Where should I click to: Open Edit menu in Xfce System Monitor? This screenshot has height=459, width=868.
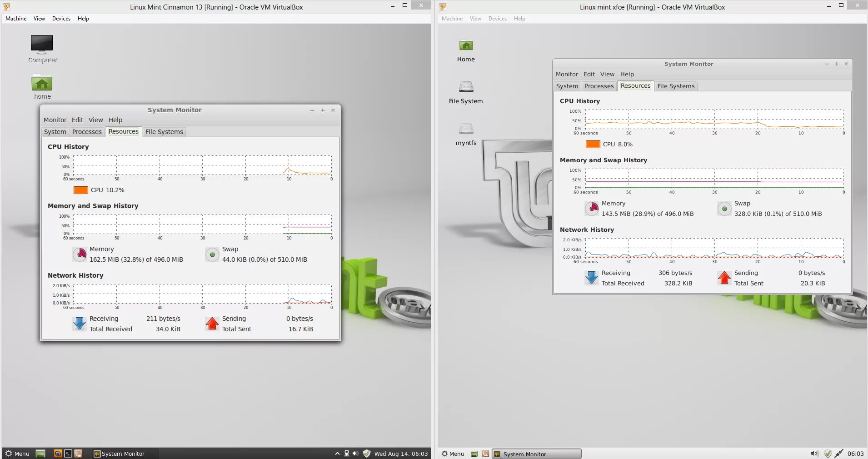point(589,74)
